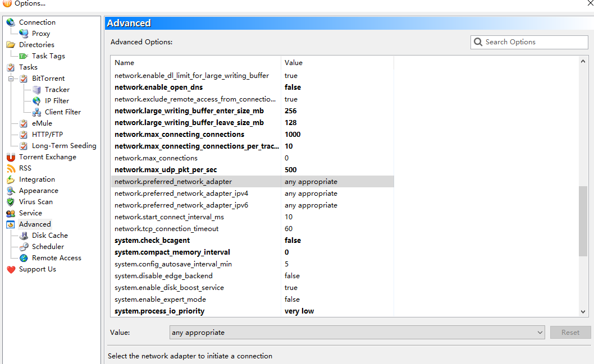The image size is (594, 364).
Task: Click the scroll down arrow of list
Action: click(x=583, y=312)
